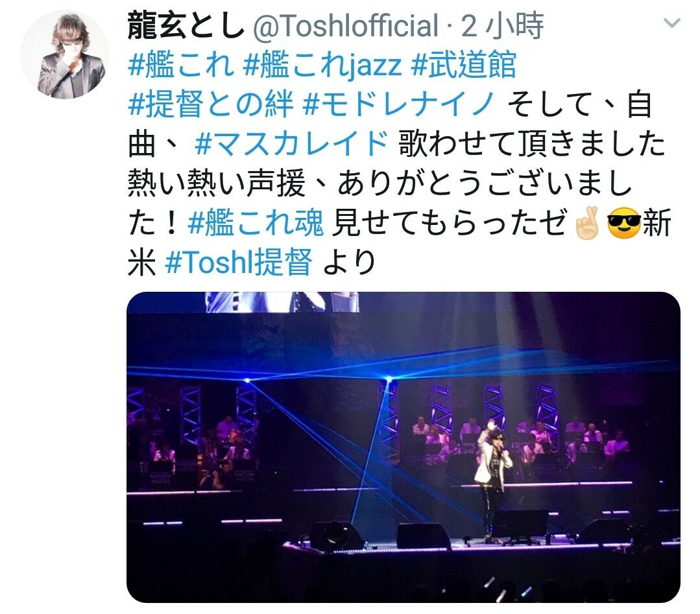
Task: Click the sunglasses face emoji
Action: (623, 223)
